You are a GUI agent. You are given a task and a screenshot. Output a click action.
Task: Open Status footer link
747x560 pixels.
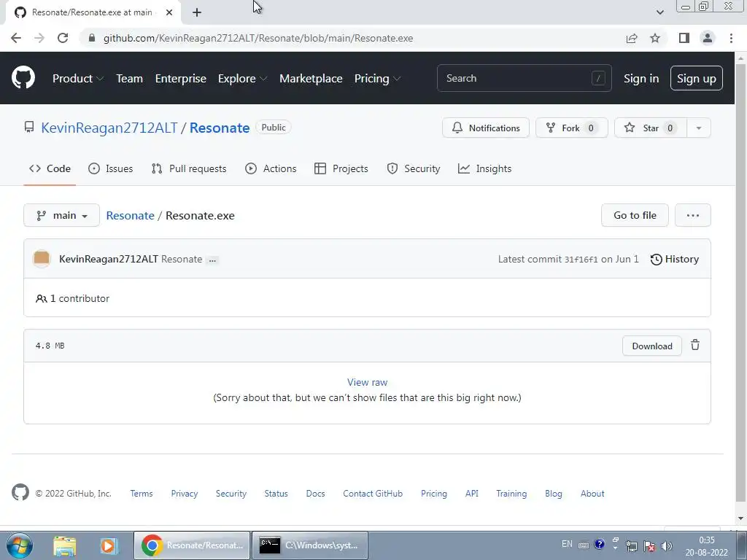pos(276,494)
